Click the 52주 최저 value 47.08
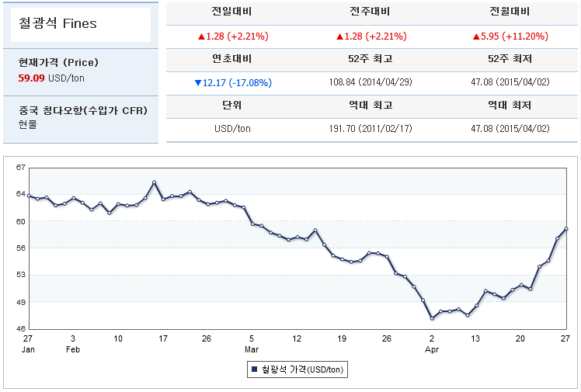Screen dimensions: 581x392 tap(508, 83)
